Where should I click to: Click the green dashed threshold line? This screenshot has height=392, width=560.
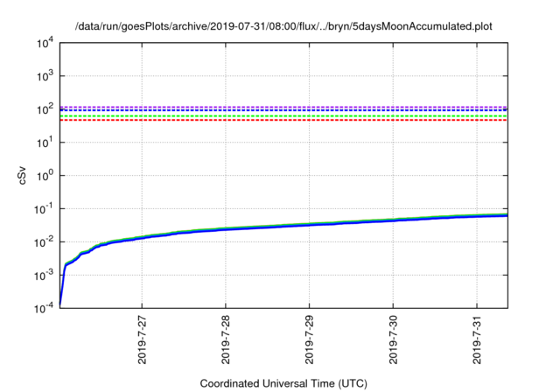click(283, 116)
